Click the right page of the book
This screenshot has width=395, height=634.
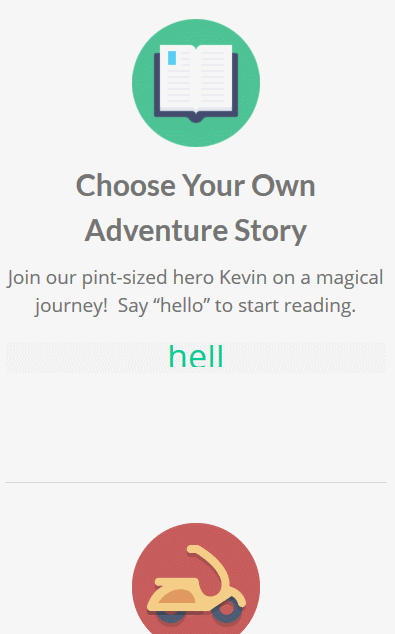(214, 77)
